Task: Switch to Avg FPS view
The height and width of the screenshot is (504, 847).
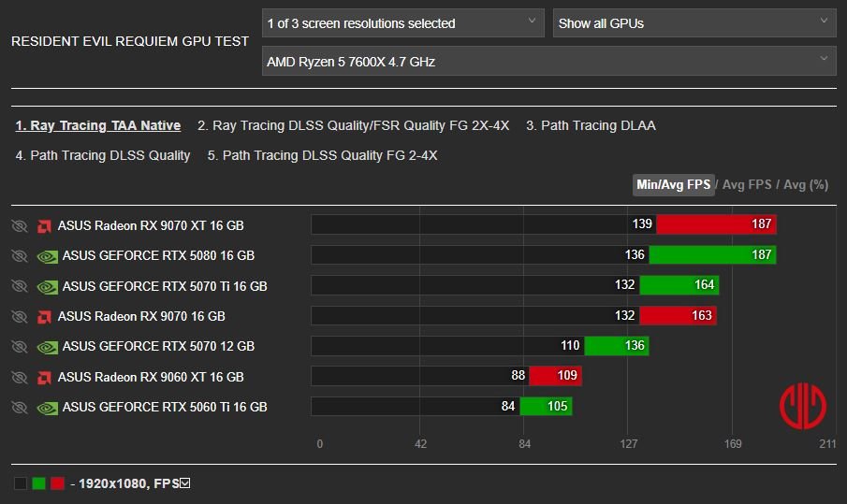Action: (747, 184)
